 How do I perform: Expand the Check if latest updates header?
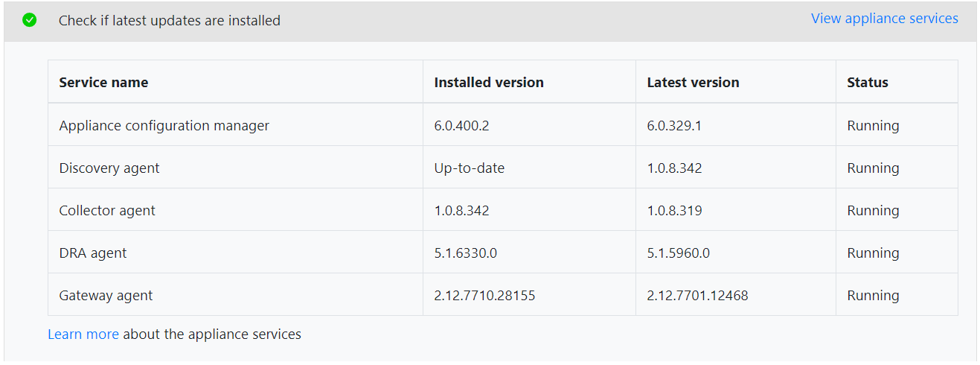coord(170,21)
